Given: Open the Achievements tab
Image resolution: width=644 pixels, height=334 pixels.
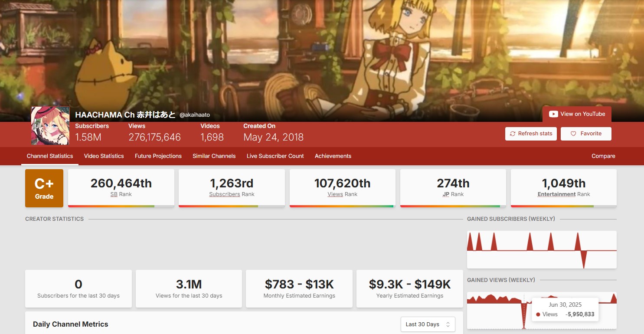Looking at the screenshot, I should tap(333, 156).
